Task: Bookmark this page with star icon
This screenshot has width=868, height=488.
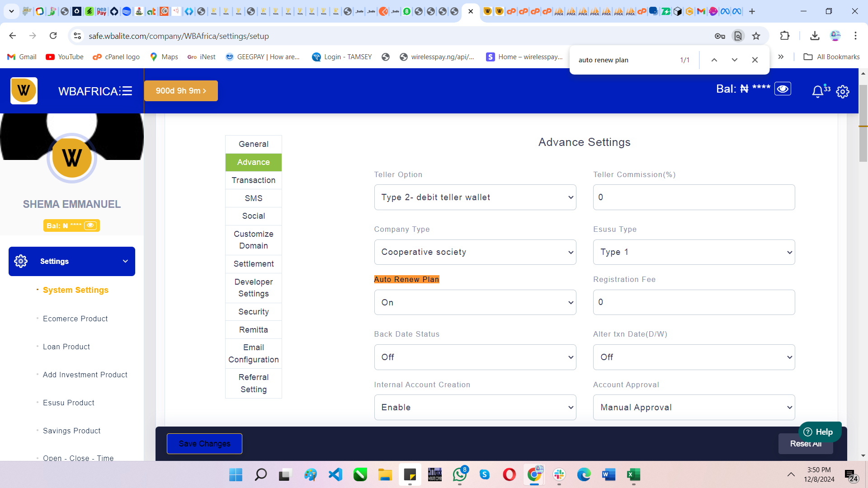Action: [x=756, y=36]
